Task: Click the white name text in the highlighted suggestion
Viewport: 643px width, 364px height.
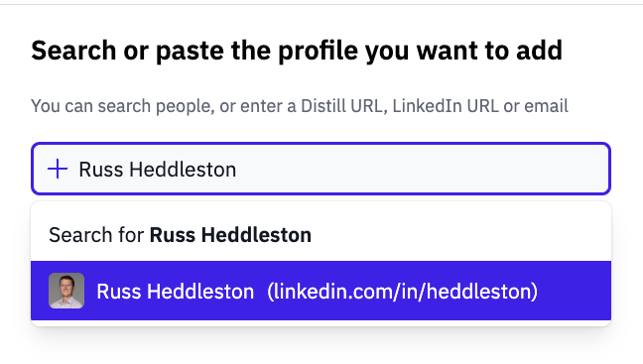Action: [175, 292]
